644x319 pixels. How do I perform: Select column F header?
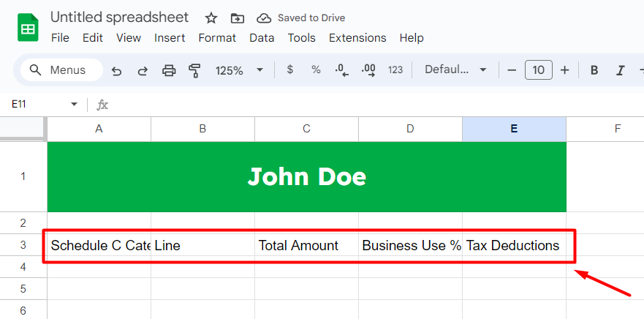point(605,129)
